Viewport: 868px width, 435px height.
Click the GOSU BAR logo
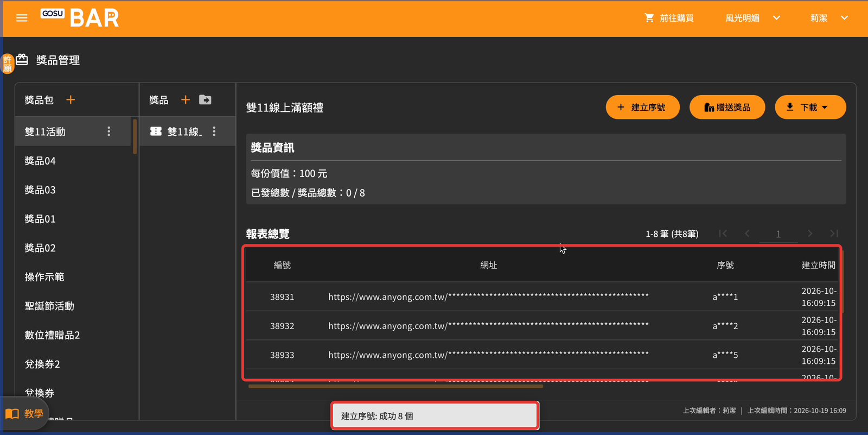[x=80, y=17]
